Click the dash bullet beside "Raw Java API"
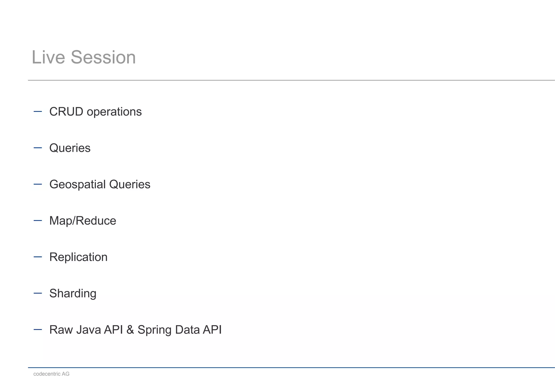555x392 pixels. tap(38, 329)
